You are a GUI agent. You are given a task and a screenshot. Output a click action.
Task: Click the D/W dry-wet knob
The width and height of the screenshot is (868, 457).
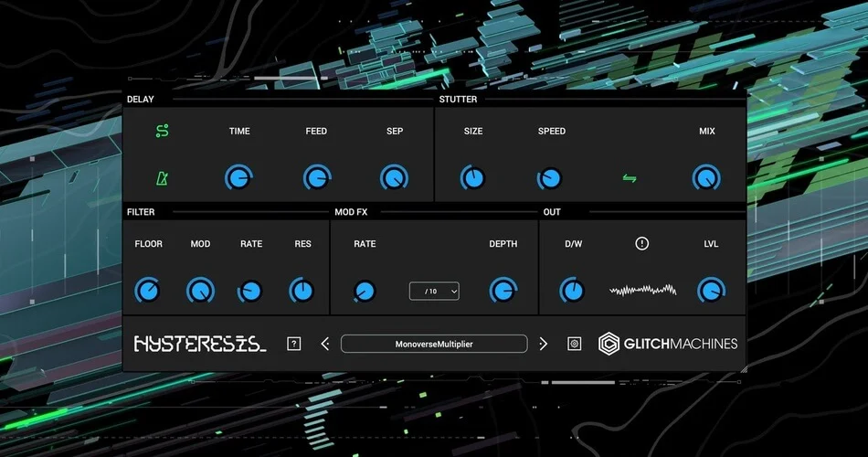coord(572,291)
